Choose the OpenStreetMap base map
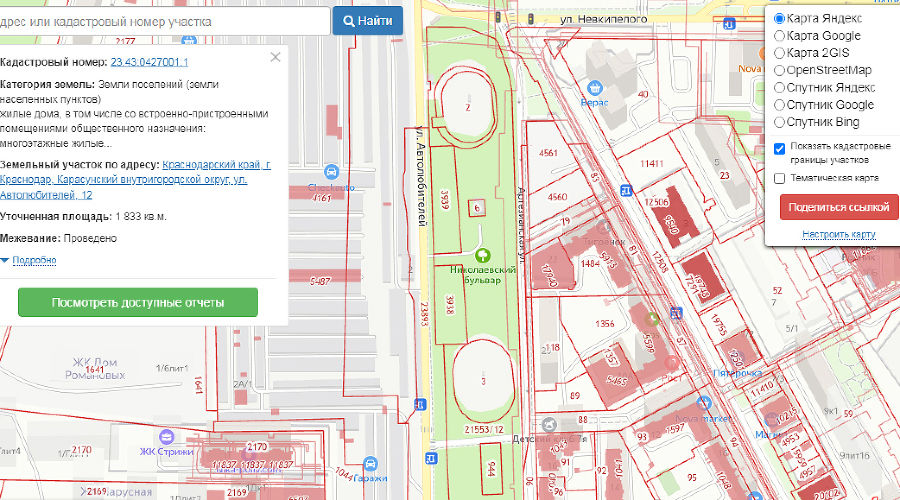The image size is (900, 500). coord(781,70)
